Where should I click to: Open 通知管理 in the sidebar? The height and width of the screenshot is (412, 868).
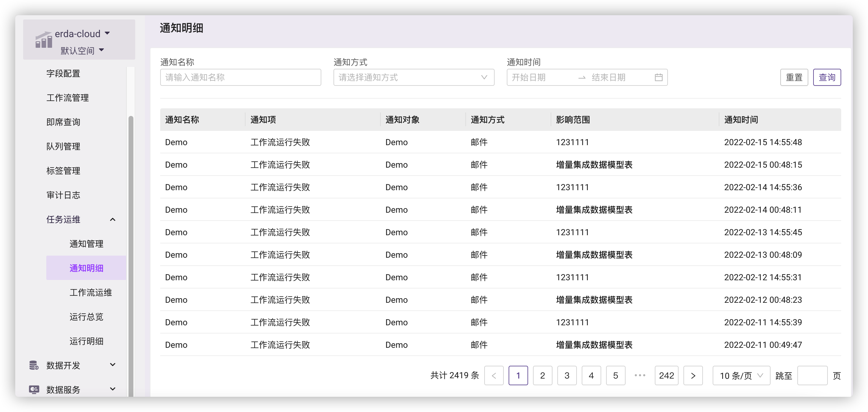point(86,244)
